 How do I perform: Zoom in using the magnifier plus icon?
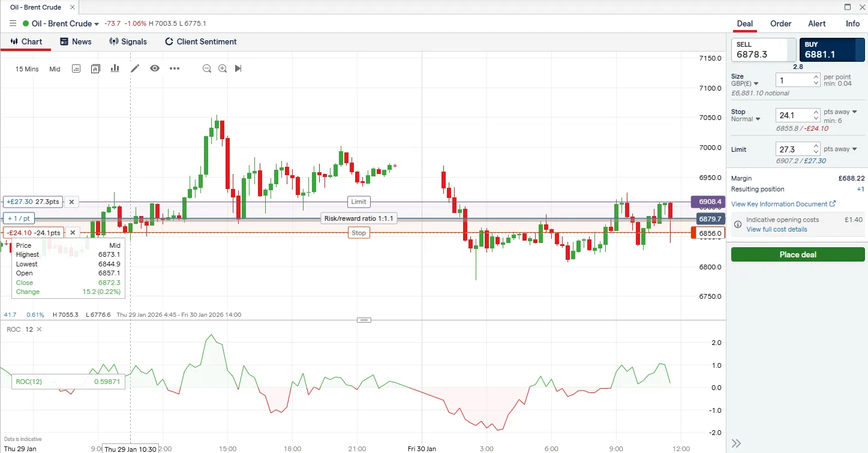tap(223, 68)
